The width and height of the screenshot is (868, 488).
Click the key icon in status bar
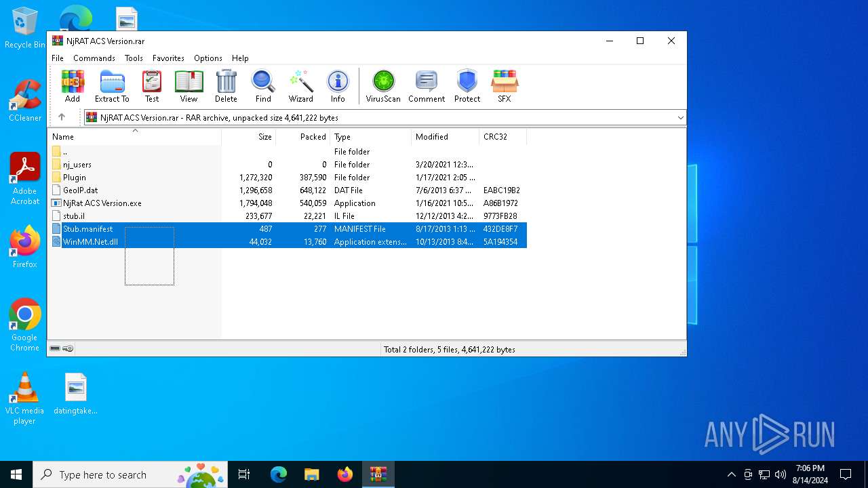coord(68,348)
